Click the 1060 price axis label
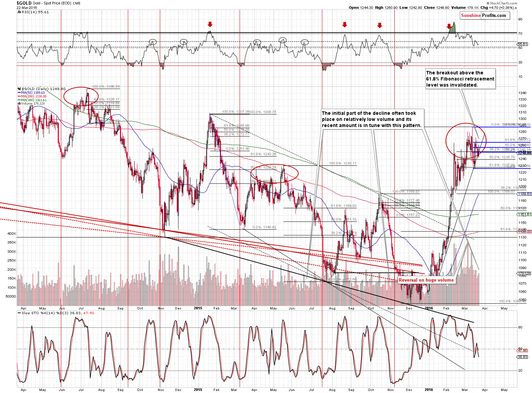Screen dimensions: 532x393 point(522,291)
